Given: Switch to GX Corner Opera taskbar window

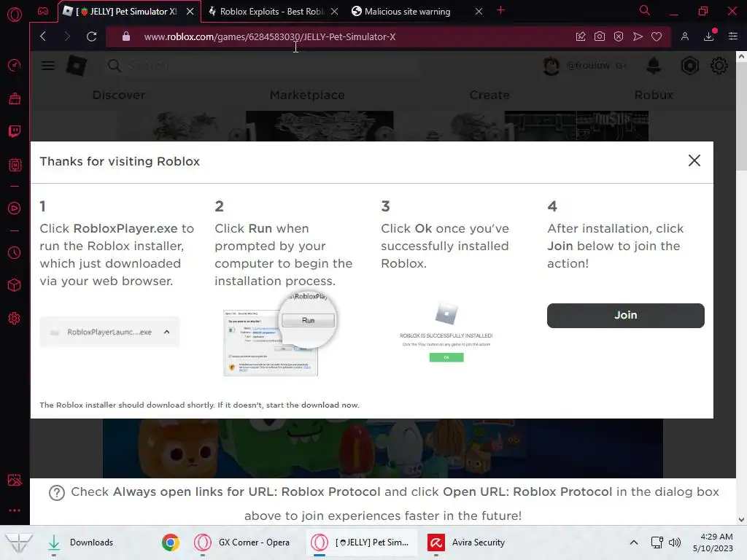Looking at the screenshot, I should tap(243, 542).
